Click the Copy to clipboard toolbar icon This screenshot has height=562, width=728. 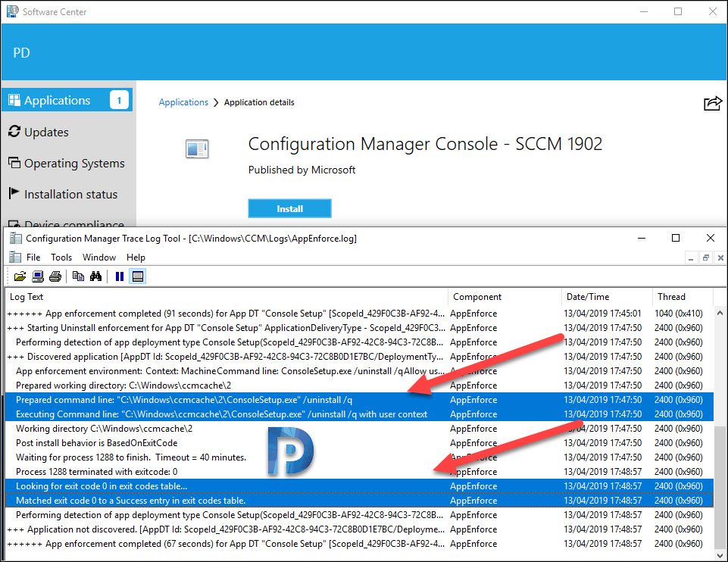click(x=78, y=276)
